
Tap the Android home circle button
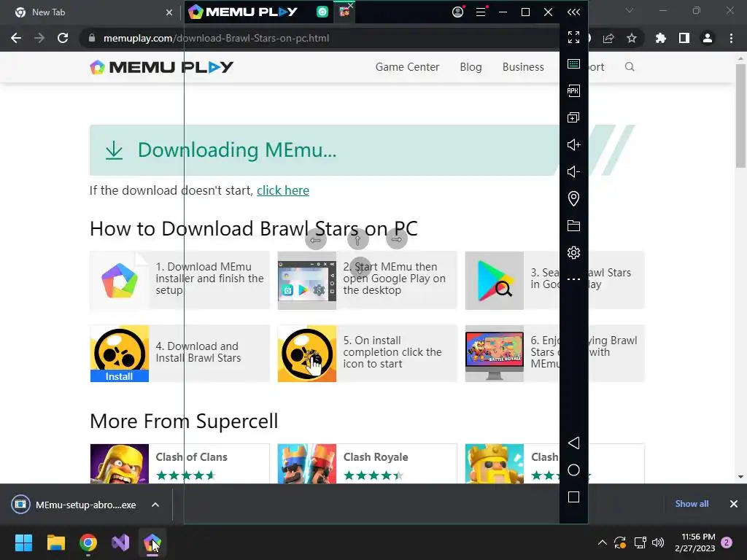(x=573, y=470)
